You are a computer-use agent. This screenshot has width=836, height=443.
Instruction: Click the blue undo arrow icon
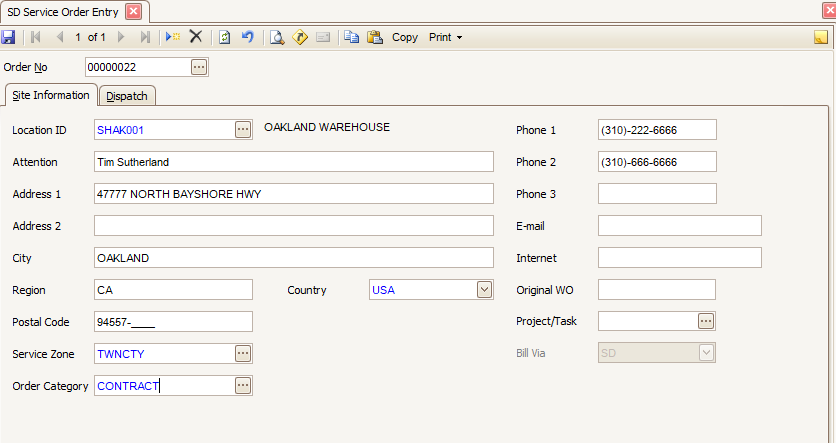pos(246,37)
